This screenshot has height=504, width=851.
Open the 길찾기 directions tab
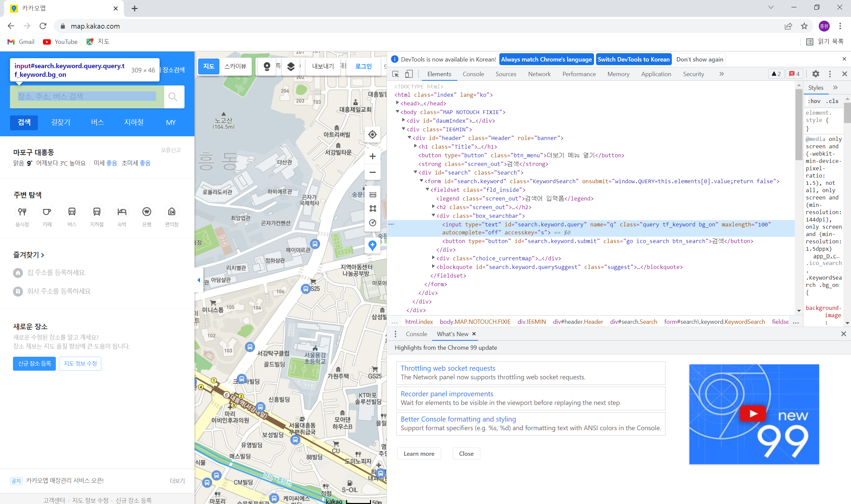(61, 122)
